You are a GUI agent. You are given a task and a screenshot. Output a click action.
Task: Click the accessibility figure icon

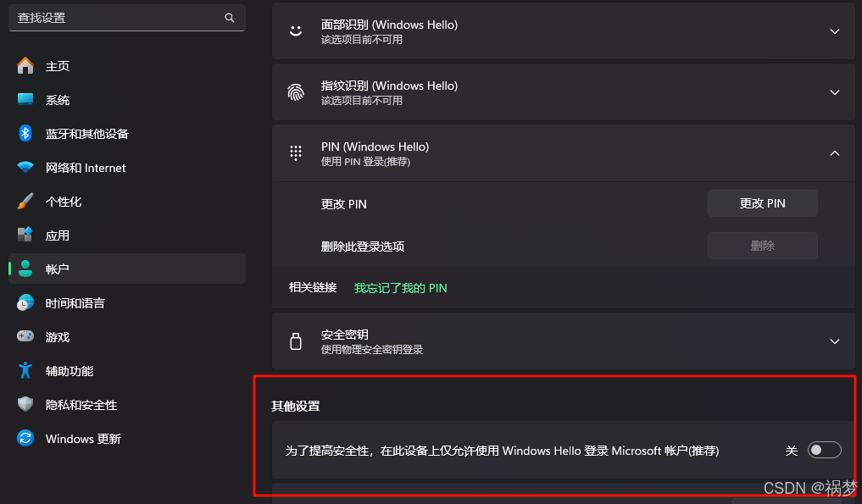coord(25,370)
